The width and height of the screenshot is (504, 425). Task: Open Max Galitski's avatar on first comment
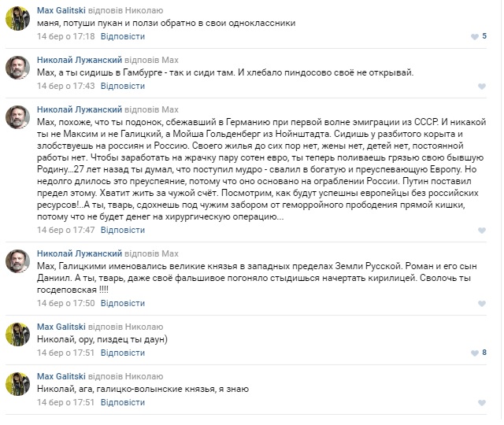[17, 19]
